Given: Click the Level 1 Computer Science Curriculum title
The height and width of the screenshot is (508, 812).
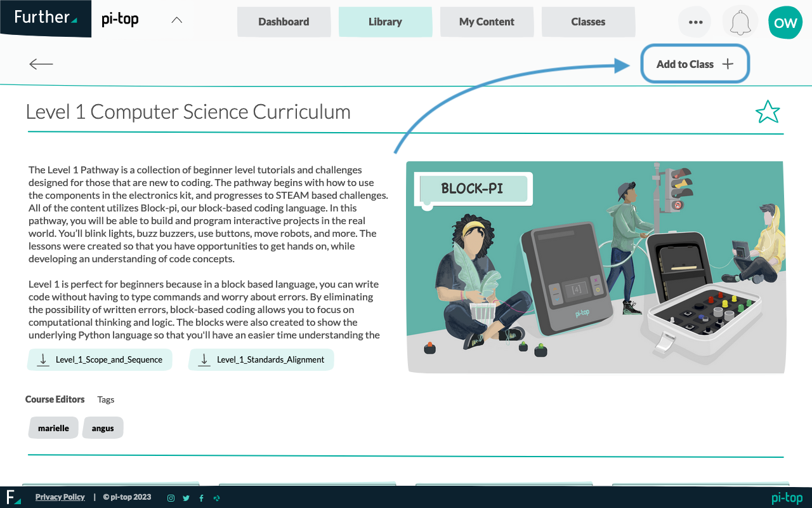Looking at the screenshot, I should (x=188, y=112).
